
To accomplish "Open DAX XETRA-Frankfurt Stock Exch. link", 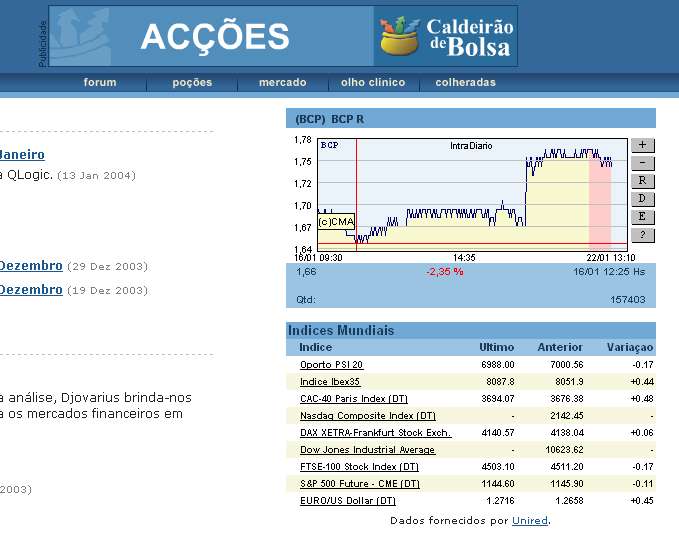I will point(375,433).
